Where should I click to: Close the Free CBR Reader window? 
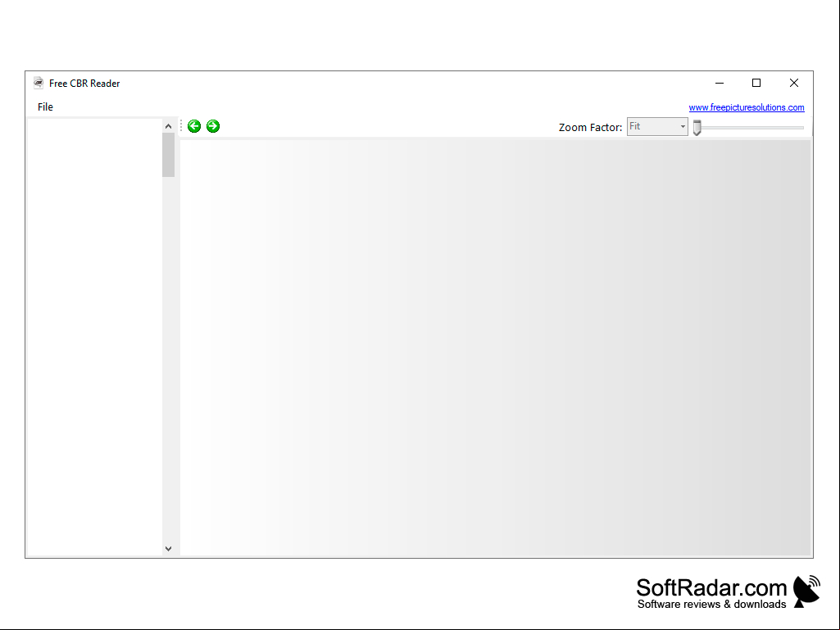coord(794,83)
